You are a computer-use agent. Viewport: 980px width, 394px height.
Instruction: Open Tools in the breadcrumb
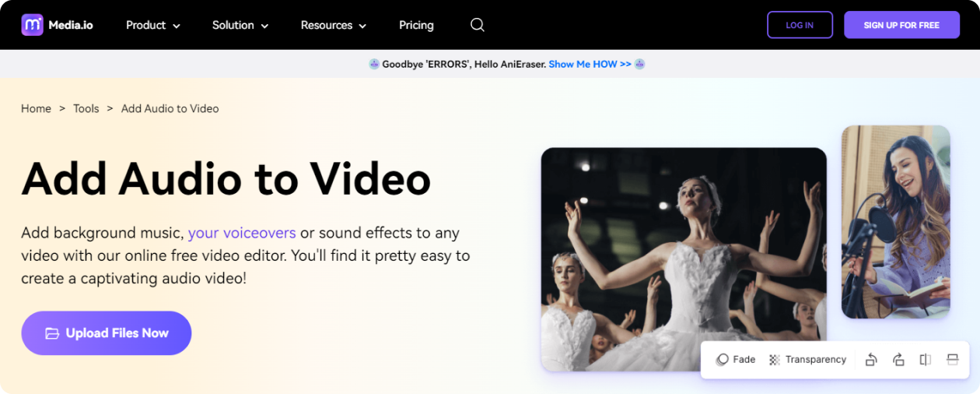[x=86, y=109]
